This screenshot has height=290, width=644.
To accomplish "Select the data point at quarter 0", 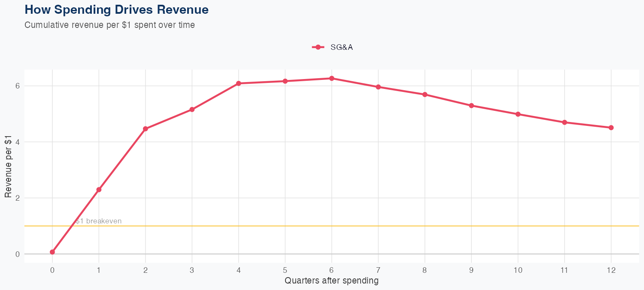I will point(52,252).
